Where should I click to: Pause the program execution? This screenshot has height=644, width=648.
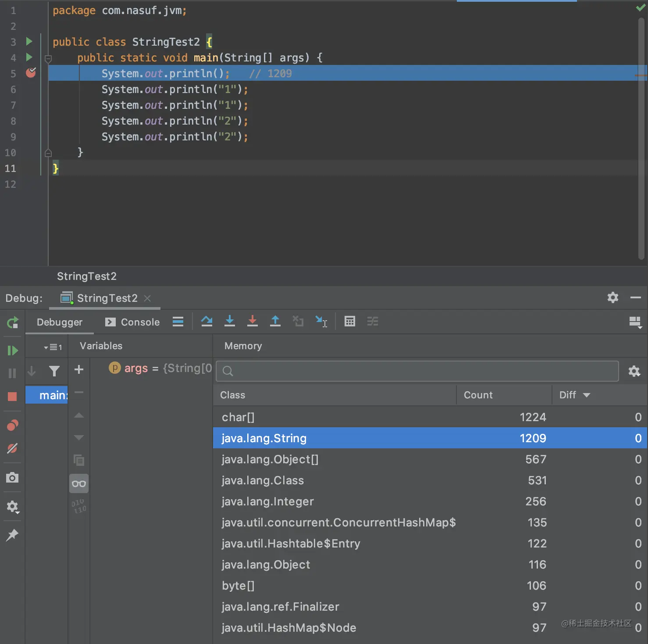click(x=12, y=373)
